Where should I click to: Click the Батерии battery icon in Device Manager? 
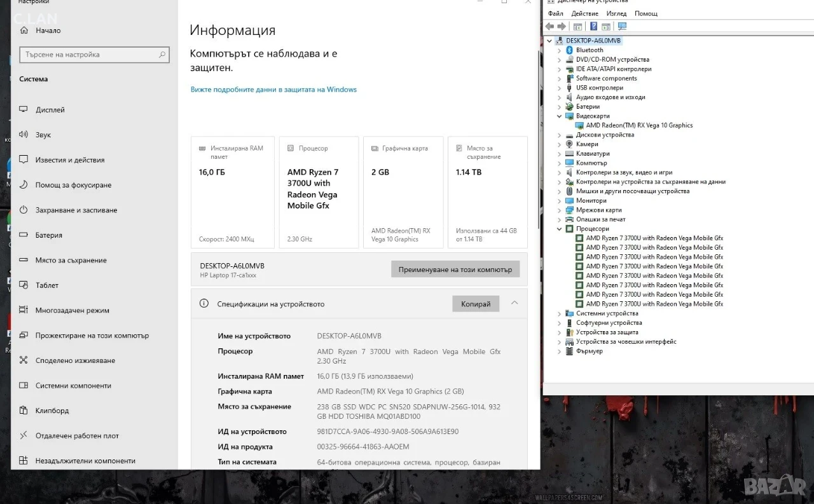(x=570, y=107)
